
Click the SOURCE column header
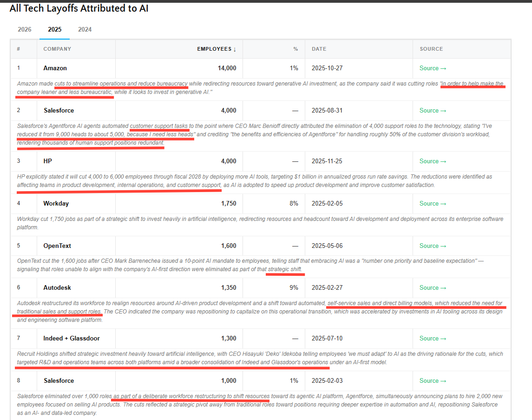click(x=431, y=49)
